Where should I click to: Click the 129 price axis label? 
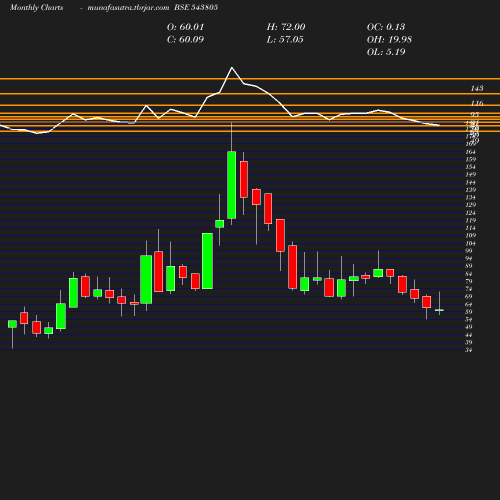click(471, 205)
